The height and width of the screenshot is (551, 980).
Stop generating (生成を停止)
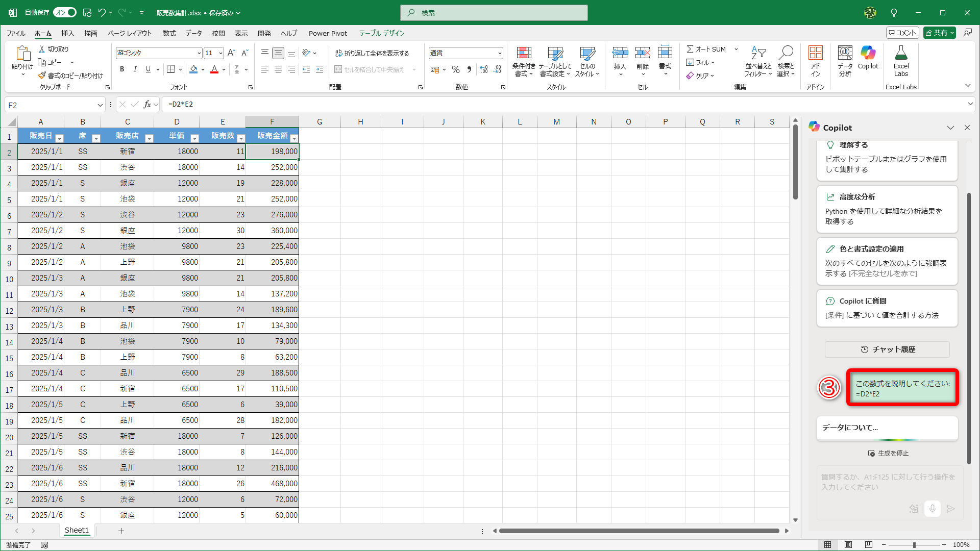888,453
